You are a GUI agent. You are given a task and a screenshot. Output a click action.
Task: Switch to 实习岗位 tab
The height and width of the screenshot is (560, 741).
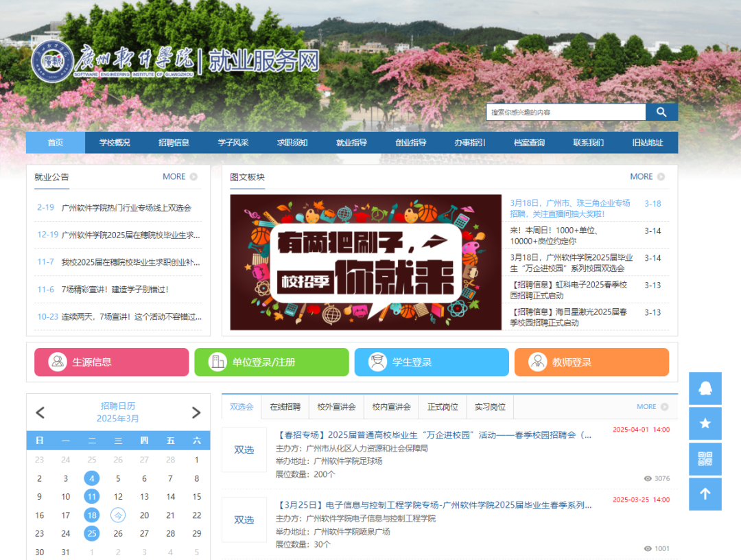pyautogui.click(x=490, y=407)
